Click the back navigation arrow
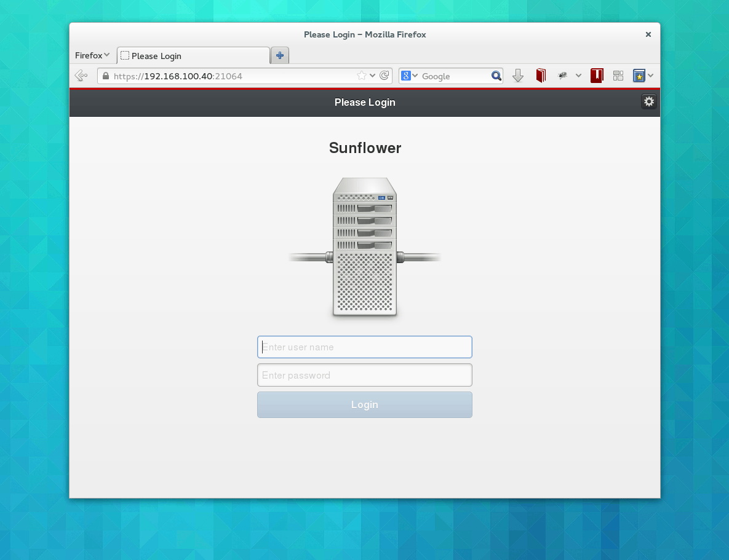729x560 pixels. coord(81,75)
